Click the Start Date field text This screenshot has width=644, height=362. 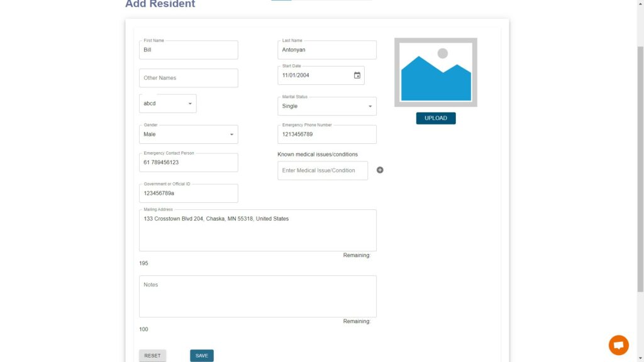tap(296, 75)
